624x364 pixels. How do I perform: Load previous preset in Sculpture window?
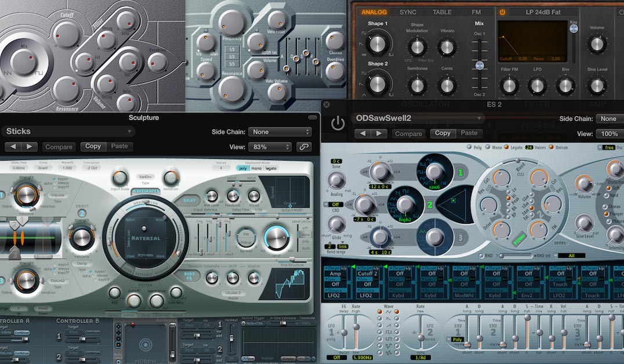click(x=13, y=147)
